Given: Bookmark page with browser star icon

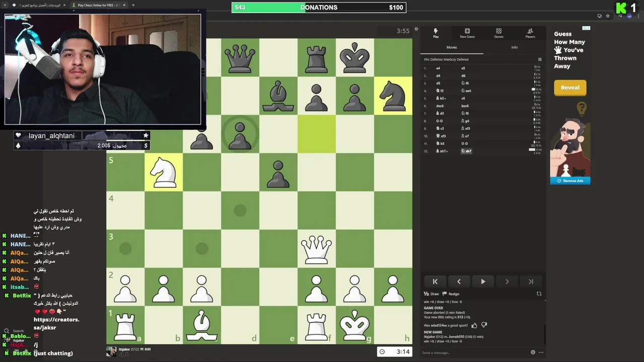Looking at the screenshot, I should [608, 16].
